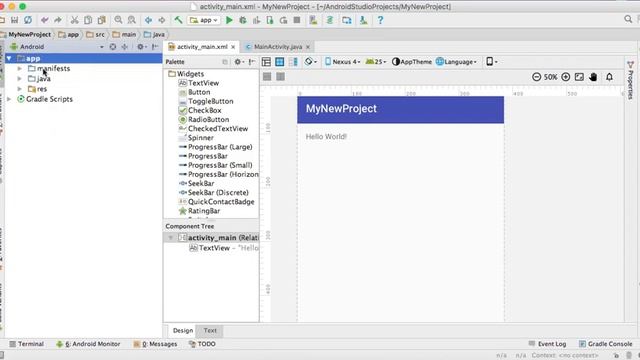Click MyNewProject breadcrumb
Screen dimensions: 640x360
click(x=26, y=35)
